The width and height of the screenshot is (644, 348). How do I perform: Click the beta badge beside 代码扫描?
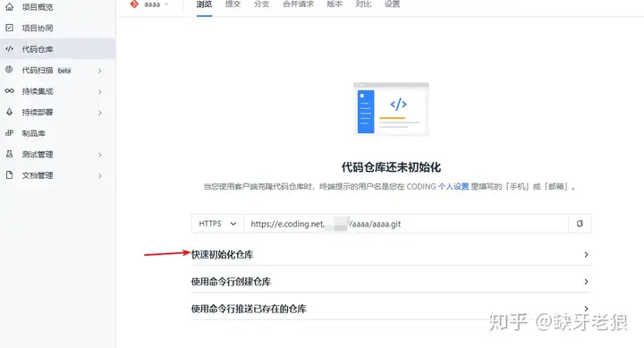(64, 71)
